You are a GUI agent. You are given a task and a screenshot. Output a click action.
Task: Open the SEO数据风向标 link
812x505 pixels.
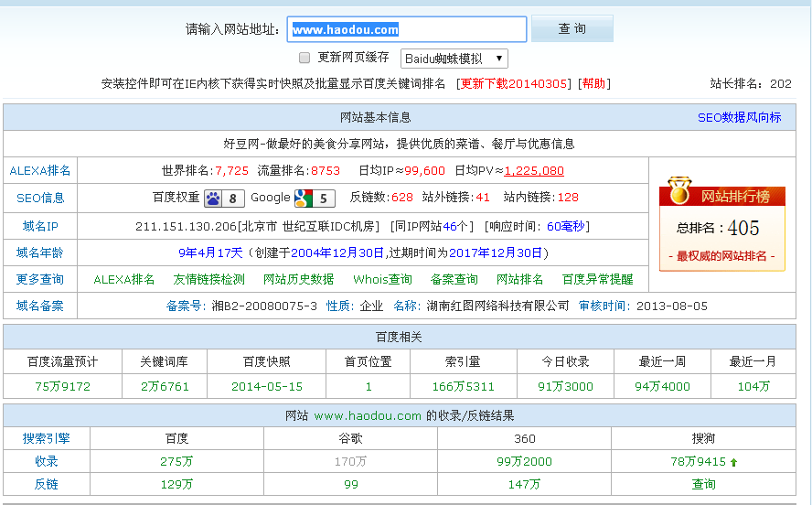coord(739,117)
